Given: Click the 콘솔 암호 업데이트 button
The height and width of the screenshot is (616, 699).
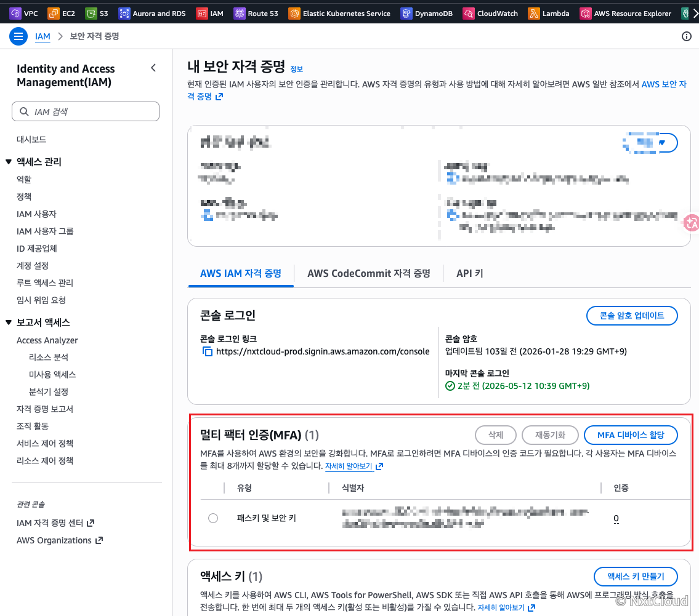Looking at the screenshot, I should point(632,315).
